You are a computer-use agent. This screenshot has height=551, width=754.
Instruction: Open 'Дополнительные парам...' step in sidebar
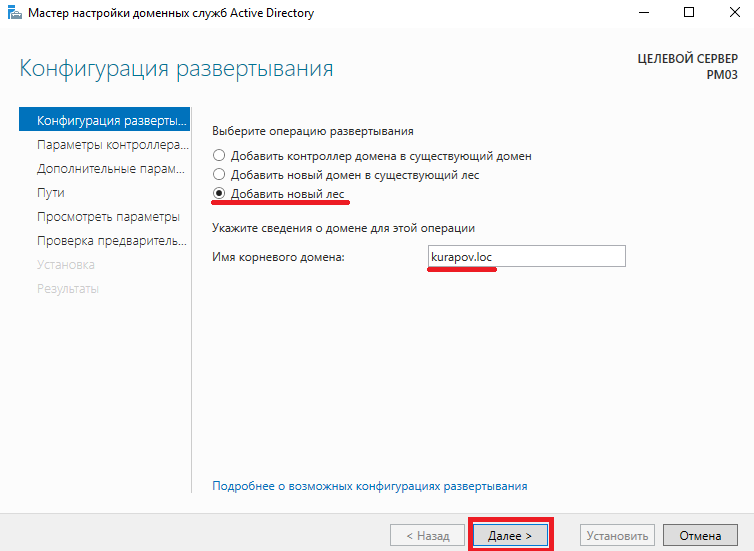tap(104, 168)
